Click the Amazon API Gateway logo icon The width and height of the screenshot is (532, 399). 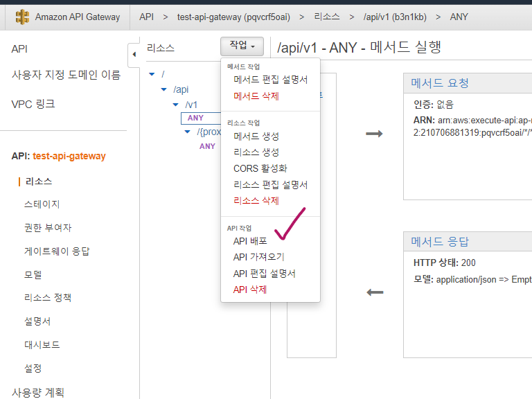[22, 17]
